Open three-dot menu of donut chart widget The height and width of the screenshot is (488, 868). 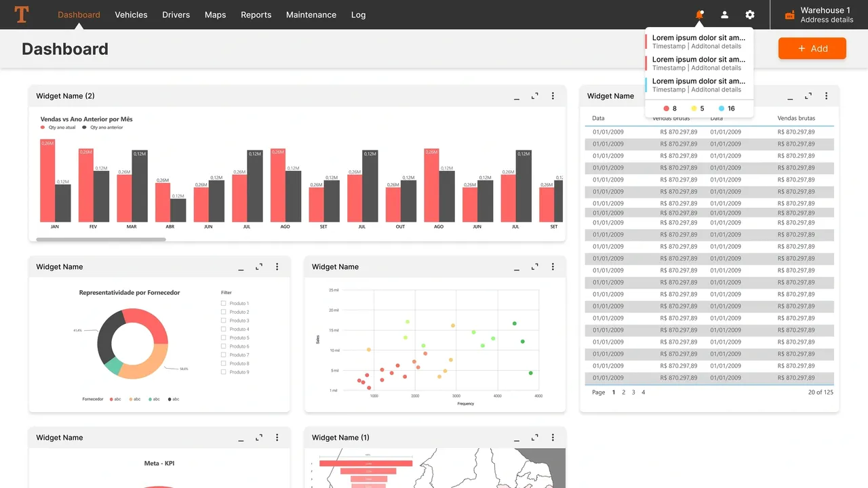coord(277,267)
